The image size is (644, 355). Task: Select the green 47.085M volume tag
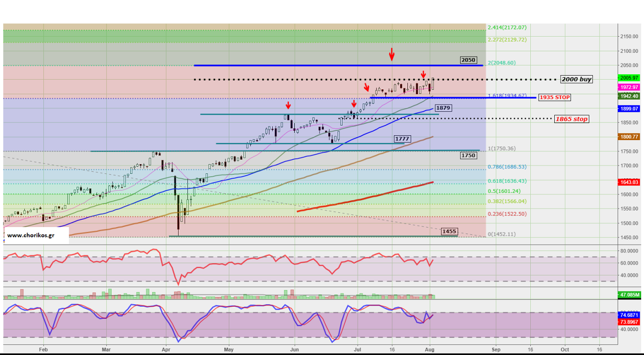628,295
